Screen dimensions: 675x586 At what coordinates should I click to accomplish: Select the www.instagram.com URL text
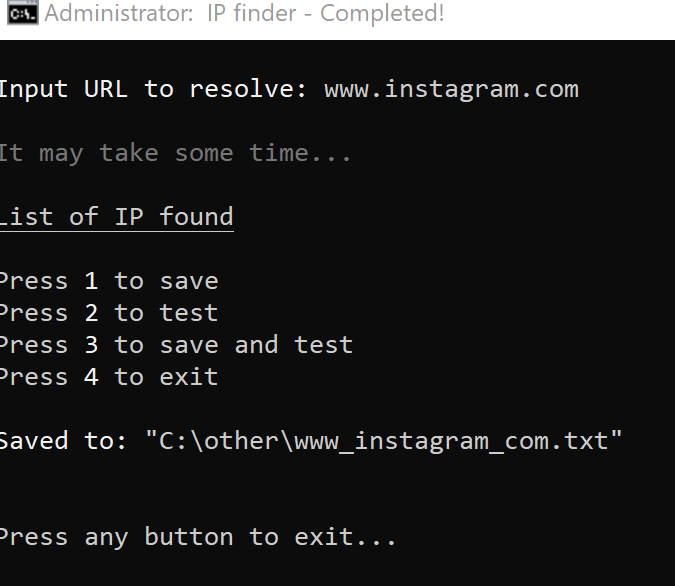[x=451, y=90]
